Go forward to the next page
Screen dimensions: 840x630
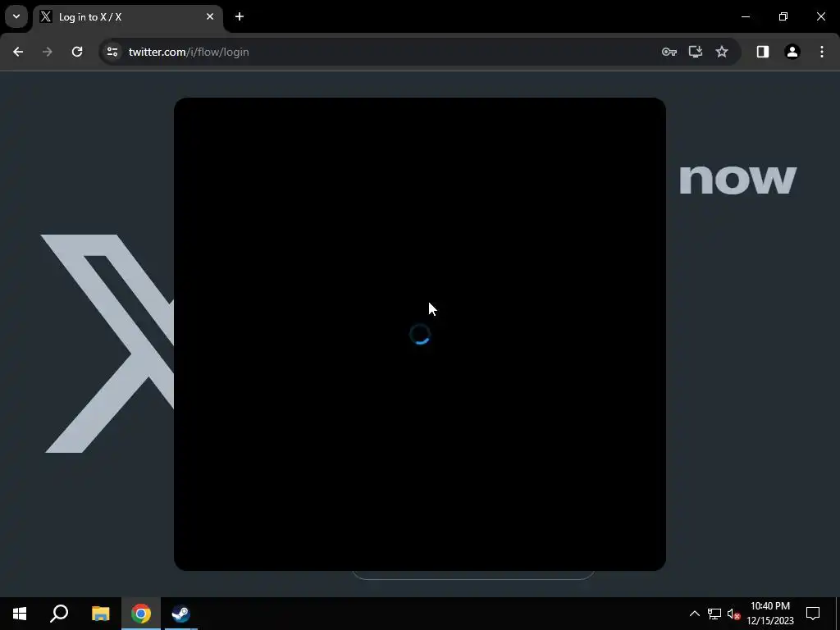pos(48,52)
